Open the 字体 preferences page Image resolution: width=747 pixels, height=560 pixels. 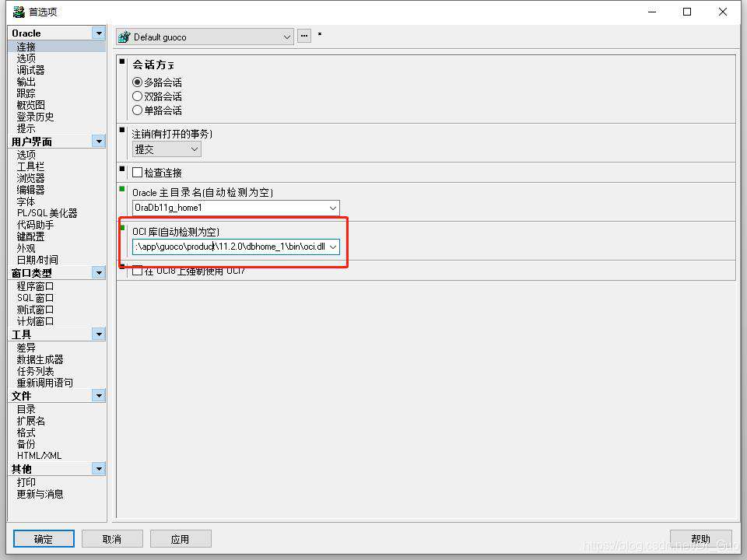26,201
